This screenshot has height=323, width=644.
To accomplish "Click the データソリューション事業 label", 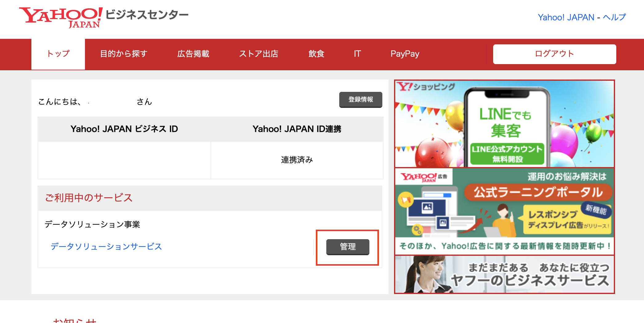I will pos(92,224).
